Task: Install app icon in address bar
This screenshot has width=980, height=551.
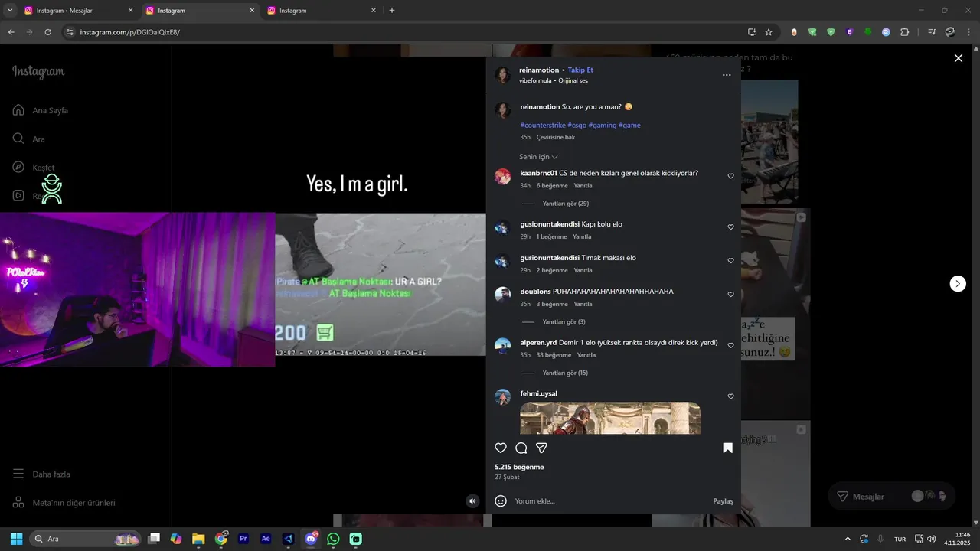Action: [x=752, y=32]
